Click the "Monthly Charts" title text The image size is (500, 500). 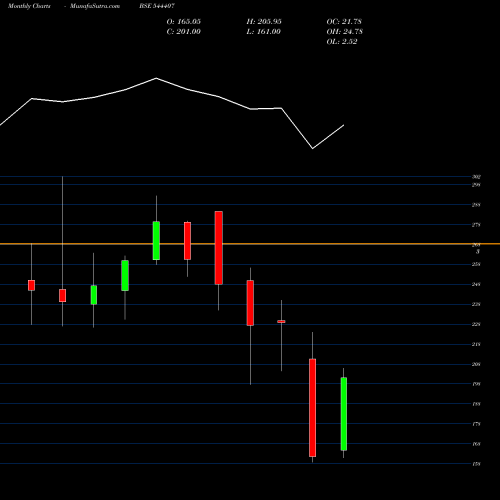pyautogui.click(x=29, y=6)
